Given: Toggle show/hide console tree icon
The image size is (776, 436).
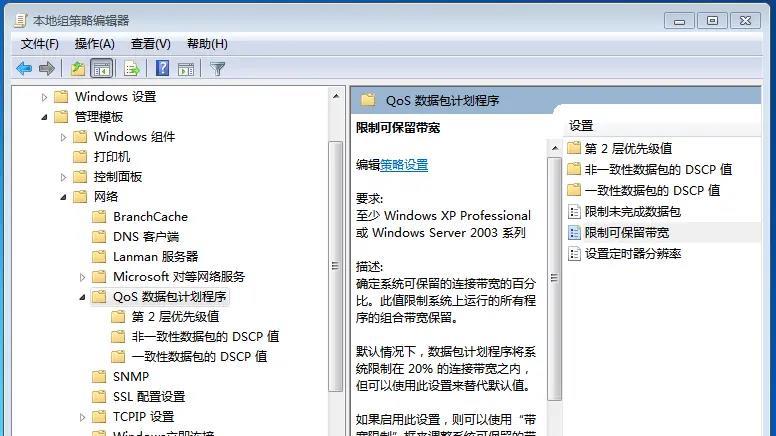Looking at the screenshot, I should click(101, 68).
